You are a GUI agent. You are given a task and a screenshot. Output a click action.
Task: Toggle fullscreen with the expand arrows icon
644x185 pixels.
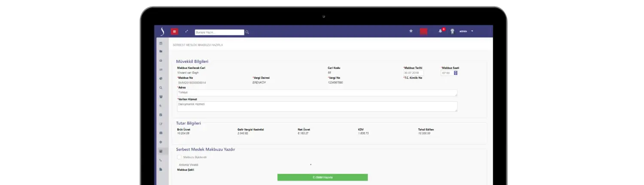(187, 31)
